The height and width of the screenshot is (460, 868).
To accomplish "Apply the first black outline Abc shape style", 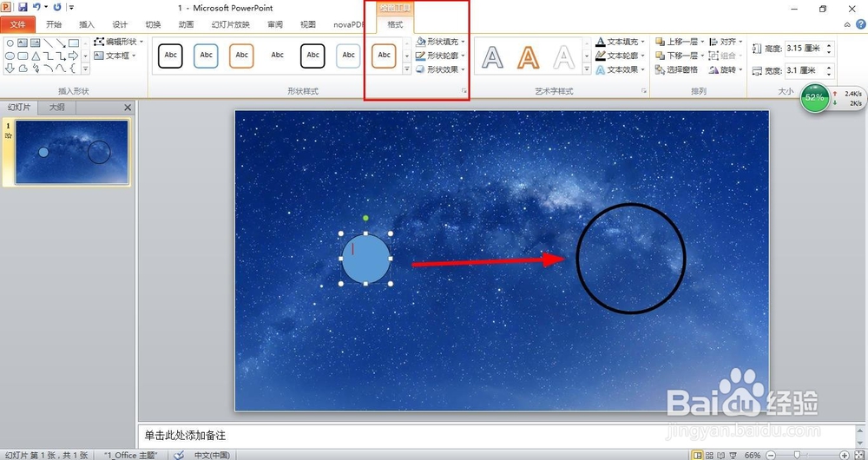I will [x=170, y=56].
